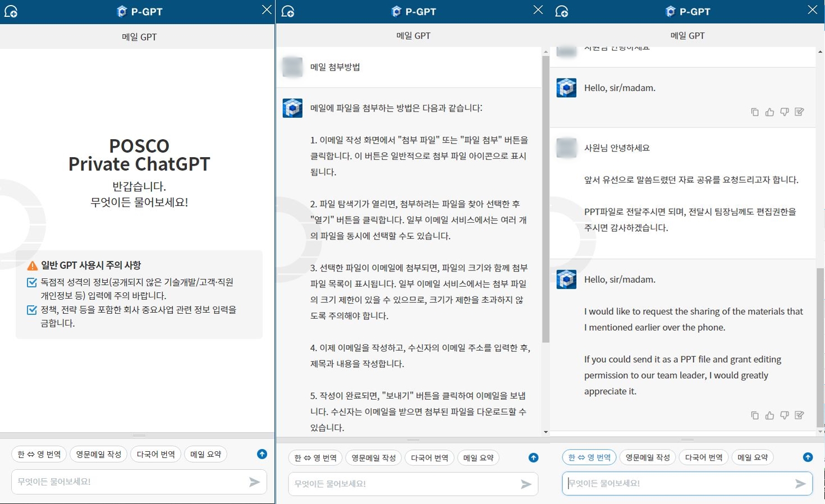Click resize handle above left panel buttons
This screenshot has height=504, width=825.
tap(139, 436)
